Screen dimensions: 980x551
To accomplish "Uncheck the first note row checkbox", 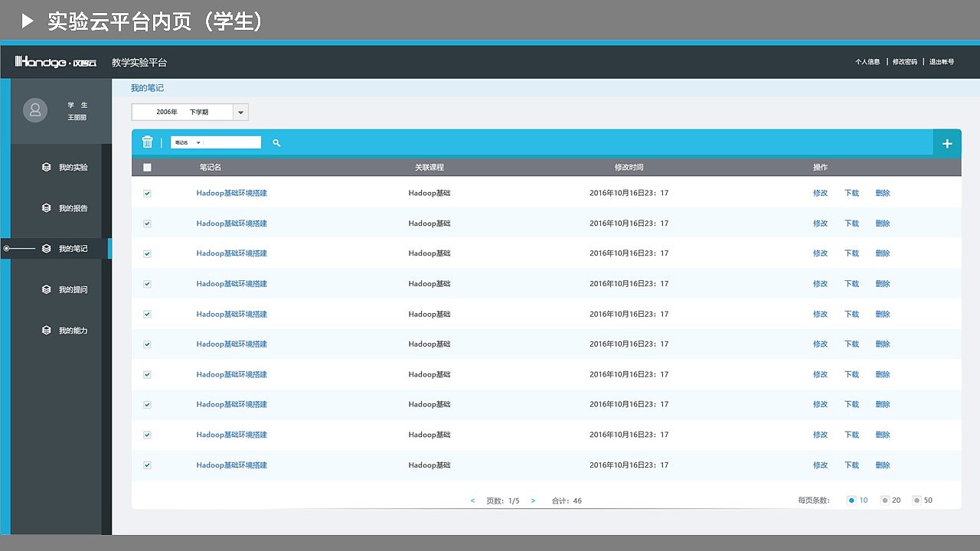I will pos(147,194).
